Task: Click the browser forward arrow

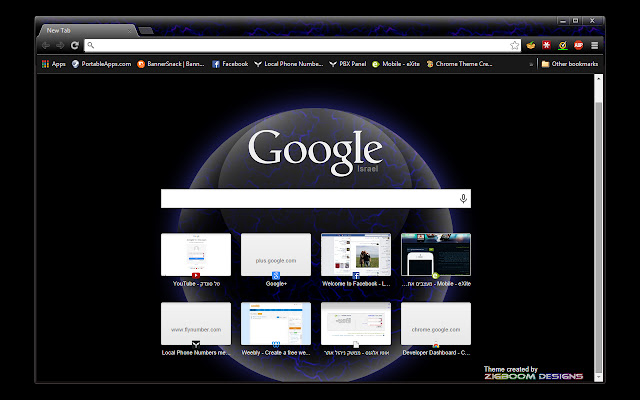Action: [x=60, y=45]
